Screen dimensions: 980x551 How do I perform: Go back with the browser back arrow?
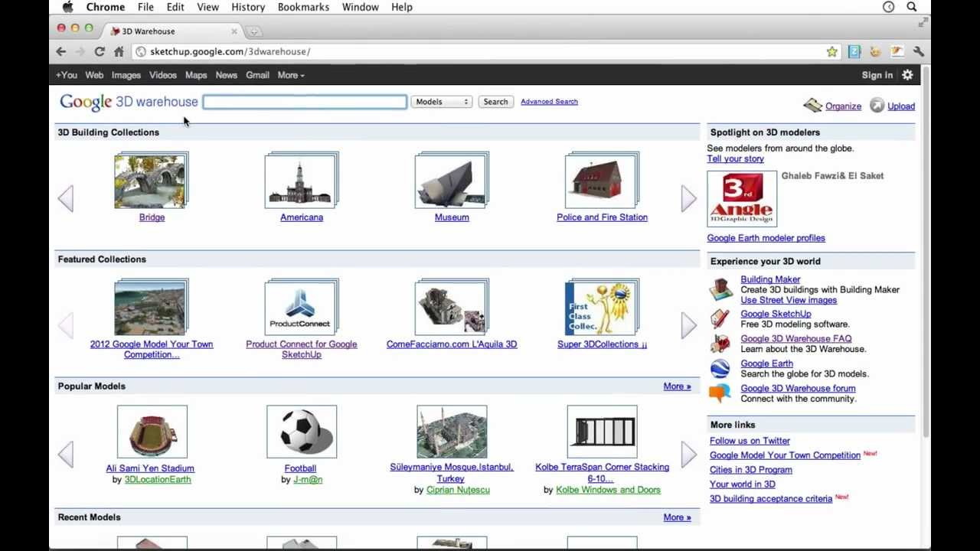(61, 51)
